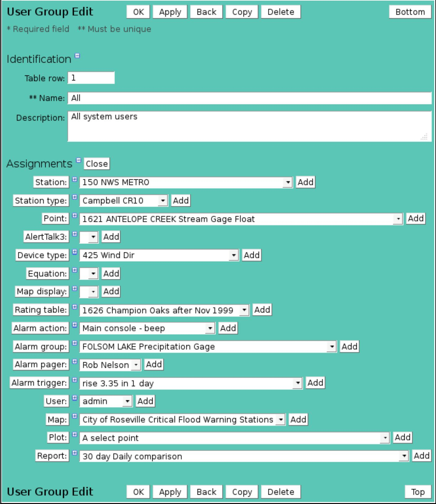This screenshot has width=436, height=504.
Task: Click the bottom Delete button
Action: point(281,492)
